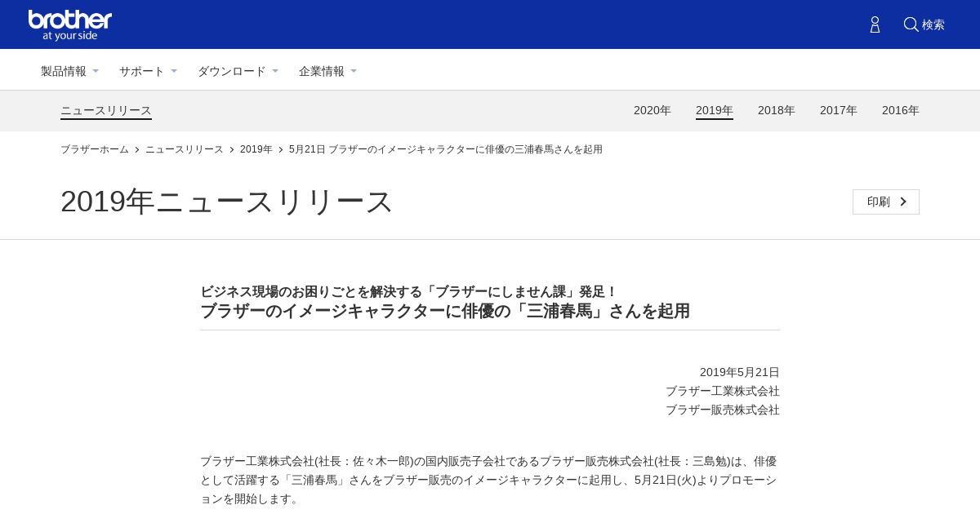Click the ブラザー工業株式会社 byline text
Screen dimensions: 980x514
[723, 391]
